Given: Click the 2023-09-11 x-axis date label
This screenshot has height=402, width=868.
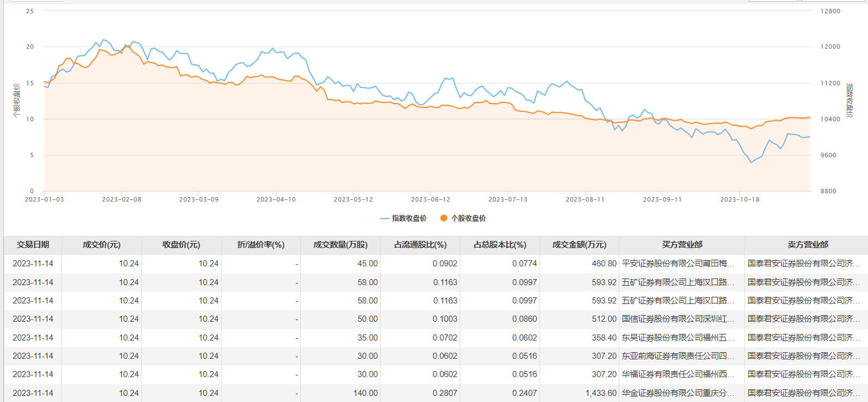Looking at the screenshot, I should 662,199.
